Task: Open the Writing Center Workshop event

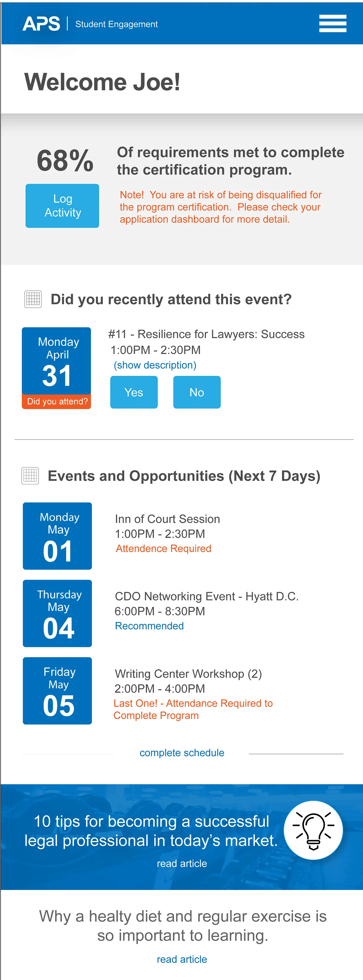Action: 188,674
